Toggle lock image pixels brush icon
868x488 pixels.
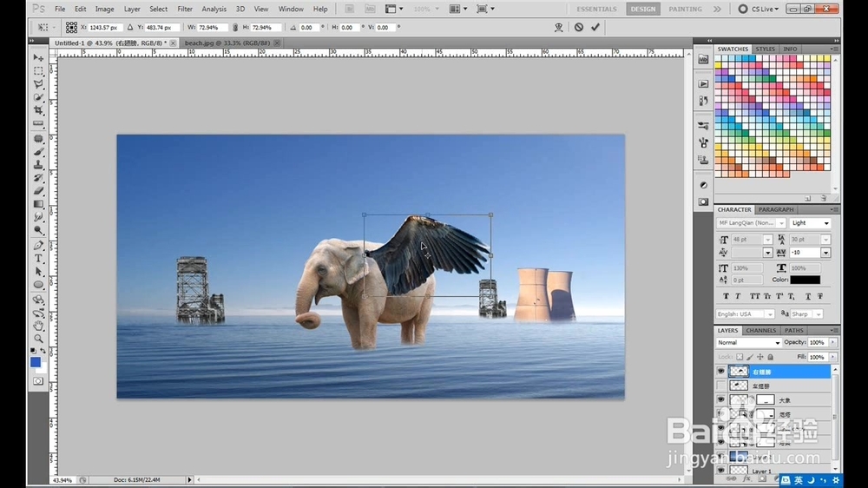(x=750, y=357)
